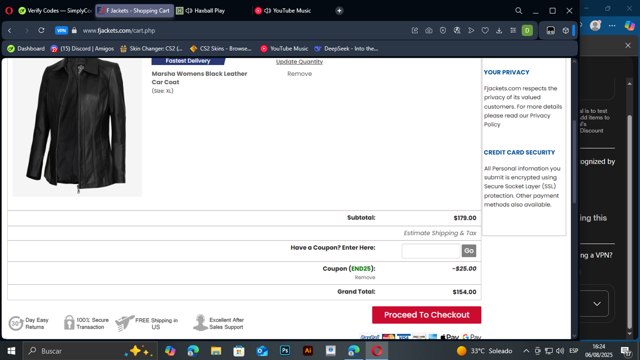Open Copilot from the taskbar
The width and height of the screenshot is (640, 360).
170,351
